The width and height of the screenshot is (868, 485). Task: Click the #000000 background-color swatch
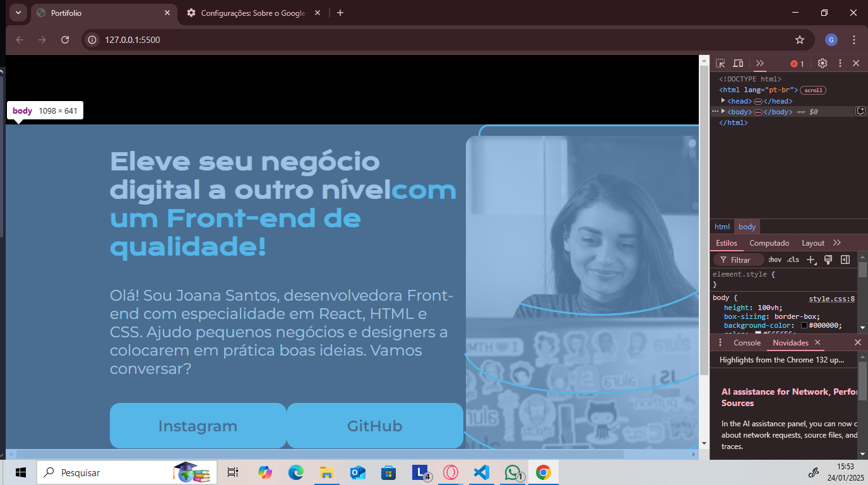[x=804, y=325]
